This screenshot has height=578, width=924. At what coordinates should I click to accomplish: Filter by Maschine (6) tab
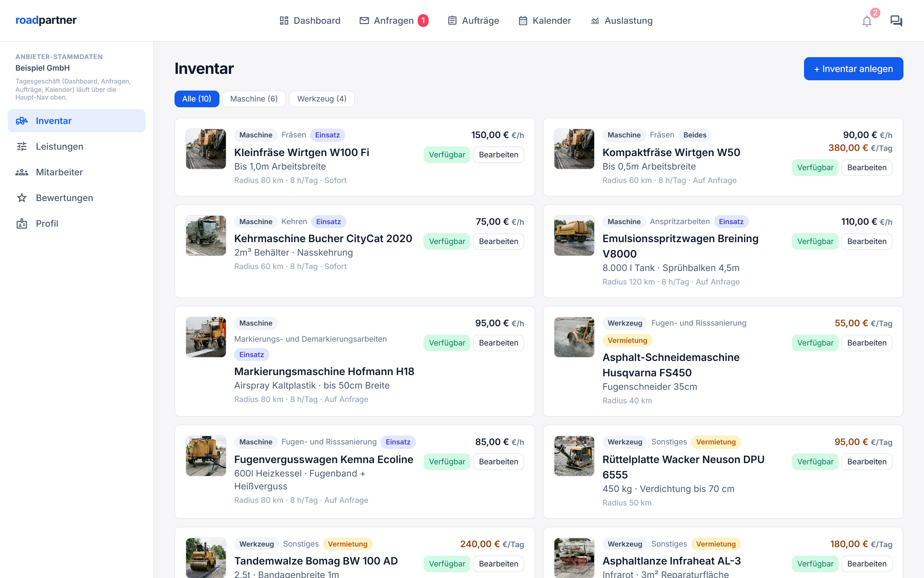(254, 99)
